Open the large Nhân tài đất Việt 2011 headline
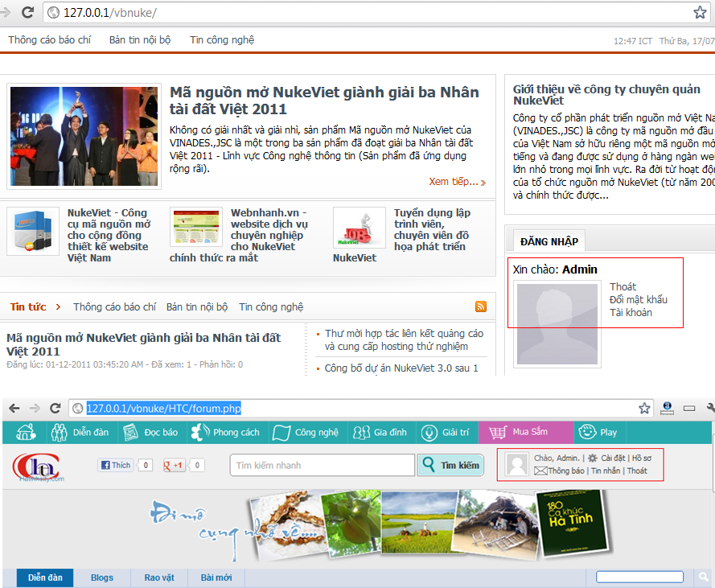Image resolution: width=715 pixels, height=588 pixels. point(324,101)
